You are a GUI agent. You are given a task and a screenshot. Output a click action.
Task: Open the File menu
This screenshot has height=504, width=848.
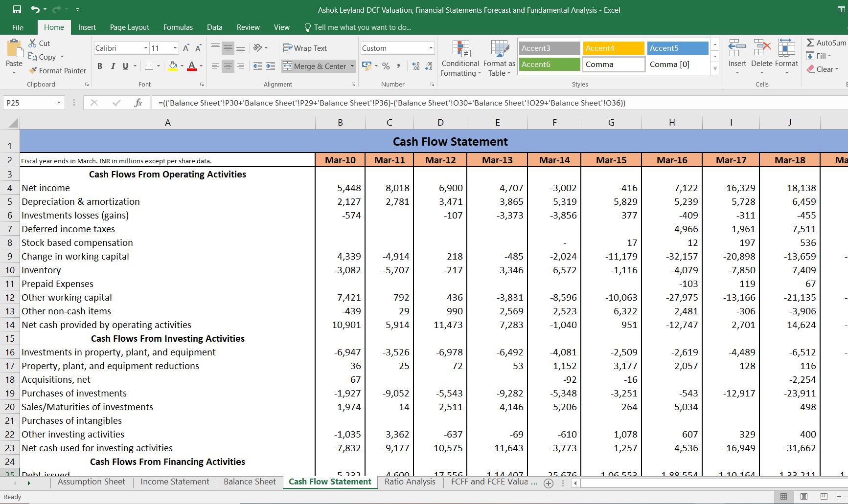pos(18,27)
